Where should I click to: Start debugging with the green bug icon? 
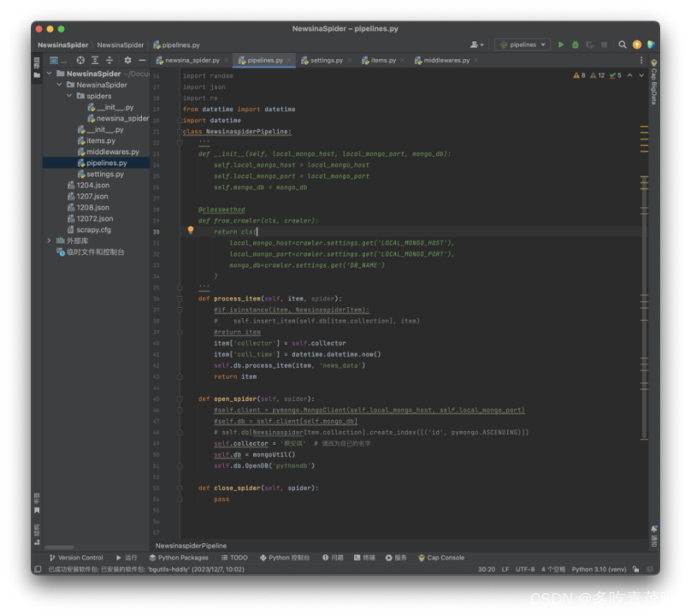[575, 44]
